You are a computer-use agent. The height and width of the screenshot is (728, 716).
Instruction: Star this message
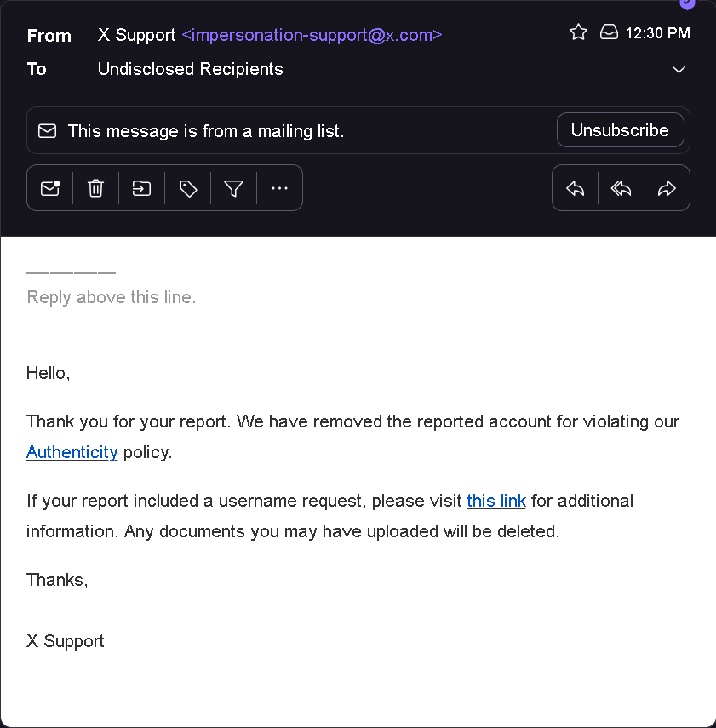[x=578, y=32]
